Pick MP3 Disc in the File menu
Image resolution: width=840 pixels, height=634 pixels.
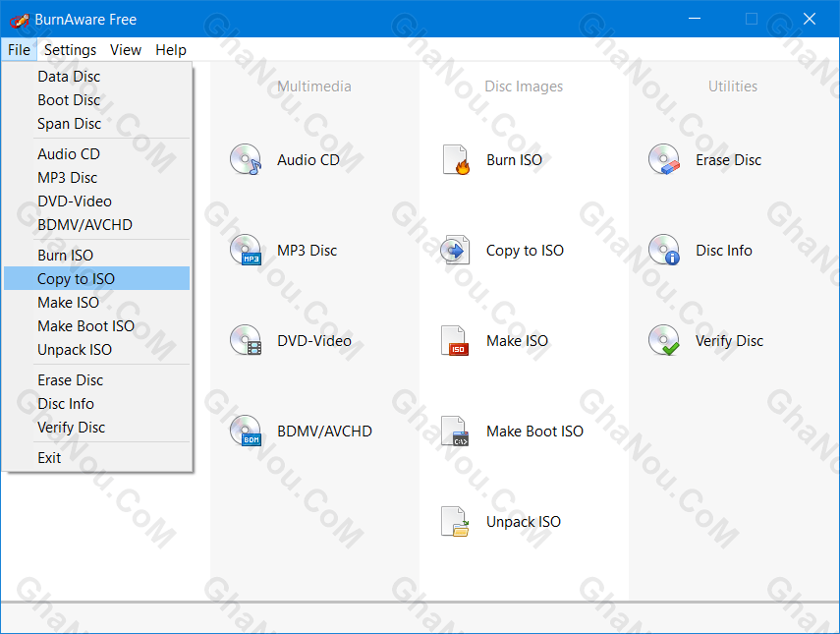click(x=97, y=178)
